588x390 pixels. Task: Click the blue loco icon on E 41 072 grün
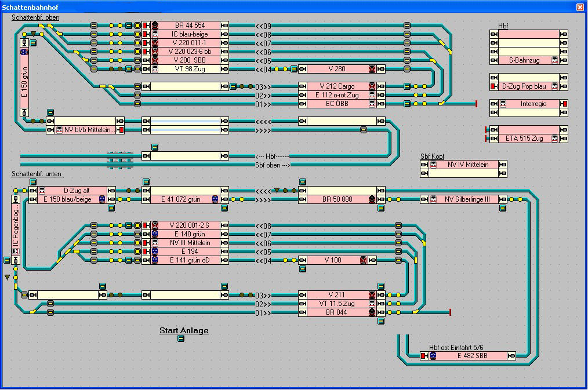pos(215,199)
